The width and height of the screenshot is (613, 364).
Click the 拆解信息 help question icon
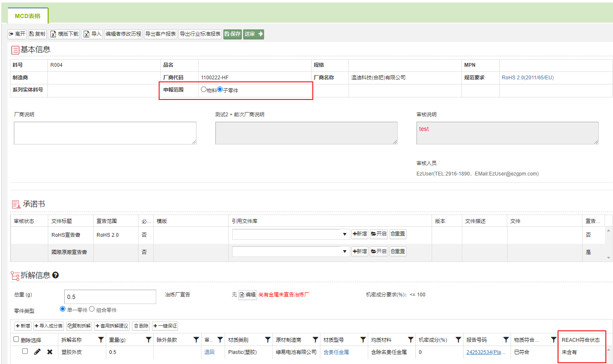pyautogui.click(x=55, y=275)
